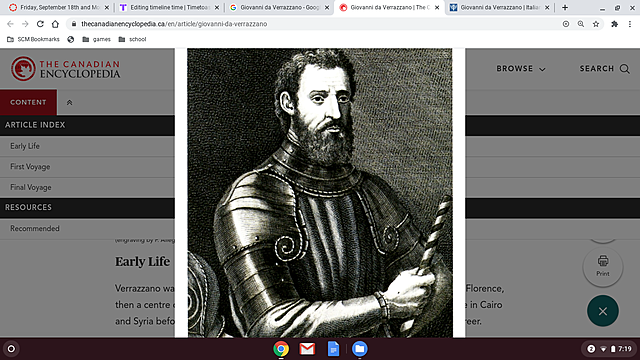Open Gmail from the shelf
The width and height of the screenshot is (640, 360).
pos(307,349)
